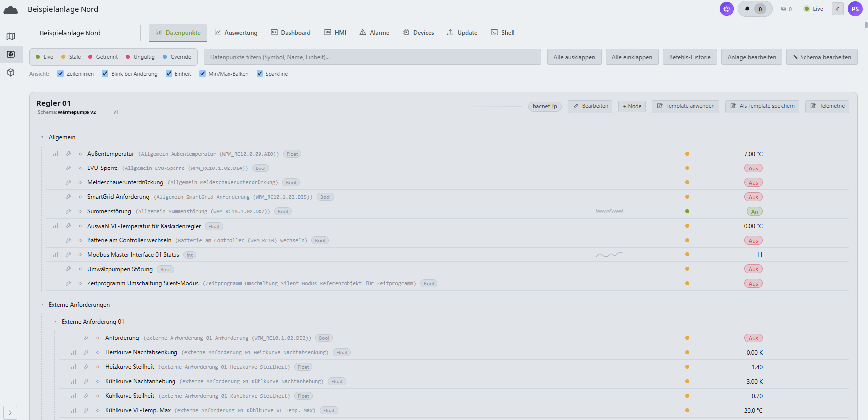This screenshot has width=868, height=420.
Task: Uncheck the Sparkline option
Action: [260, 73]
